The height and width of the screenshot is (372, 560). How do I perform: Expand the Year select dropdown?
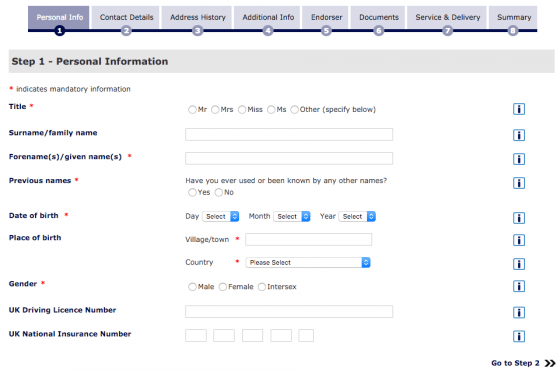357,216
